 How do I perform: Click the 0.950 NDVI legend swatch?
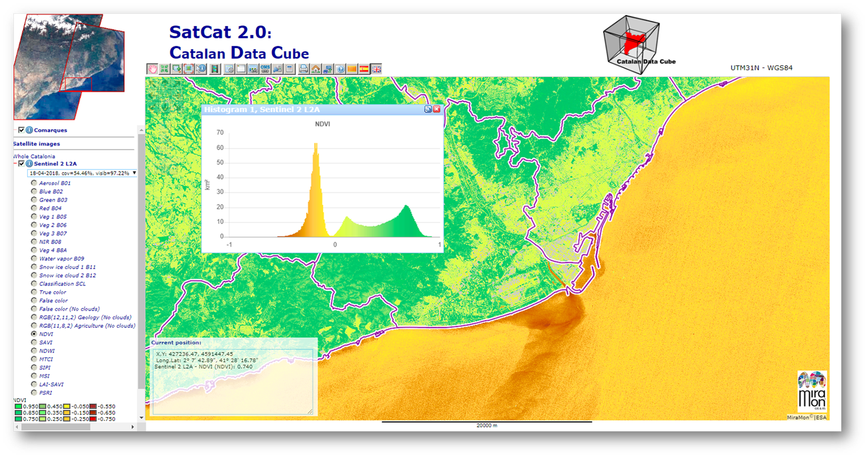(18, 406)
